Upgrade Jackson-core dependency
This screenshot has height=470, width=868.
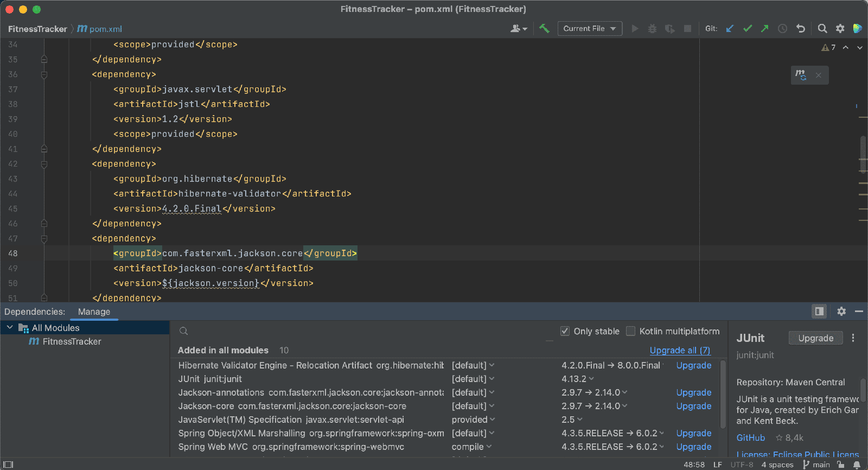point(693,406)
